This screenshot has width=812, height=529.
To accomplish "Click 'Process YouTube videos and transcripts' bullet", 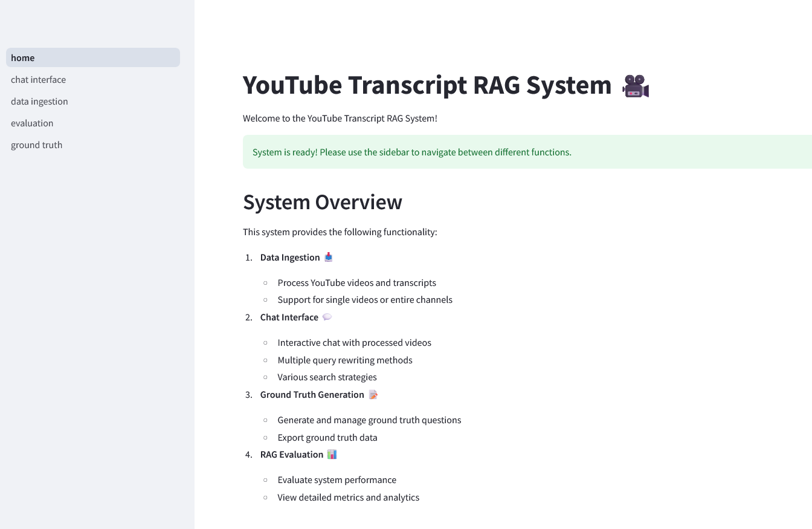I will [357, 282].
